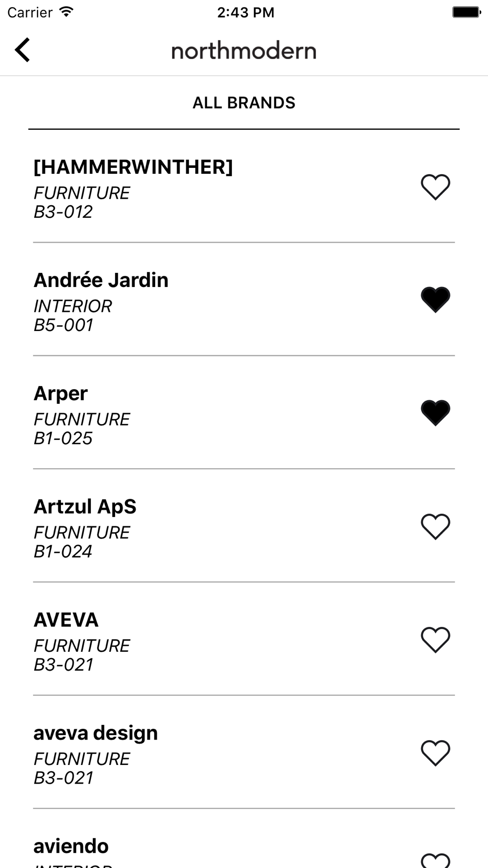The image size is (488, 868).
Task: Tap the heart next to aveva design
Action: pos(435,753)
